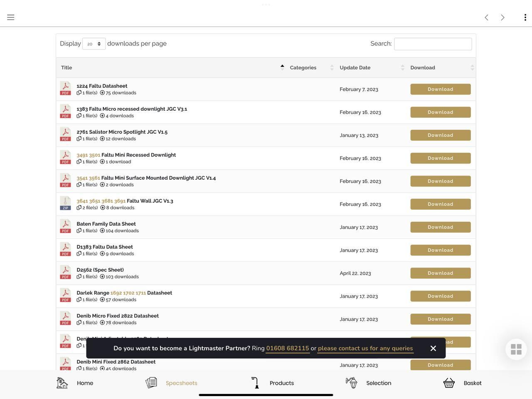Download Denib Mini Fixed 2862 Datasheet
This screenshot has height=399, width=532.
(x=441, y=365)
